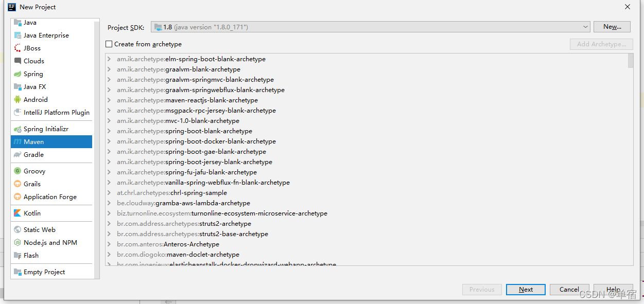Select spring-boot-jersey-blank-archetype row
Viewport: 644px width, 304px height.
click(x=367, y=162)
